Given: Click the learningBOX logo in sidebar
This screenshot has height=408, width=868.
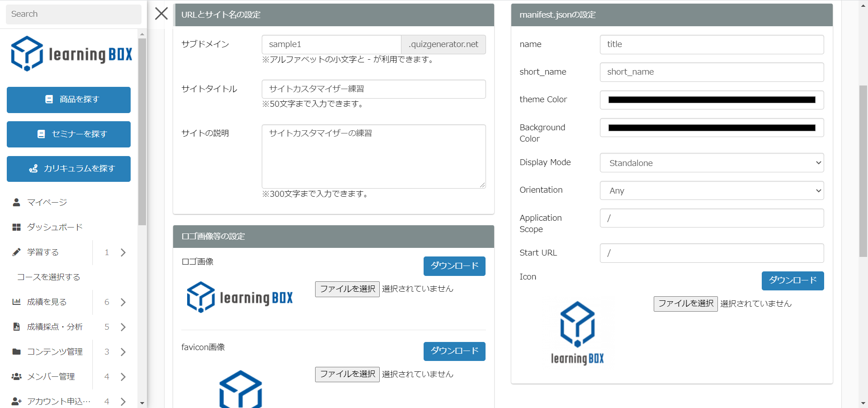Looking at the screenshot, I should click(x=71, y=54).
